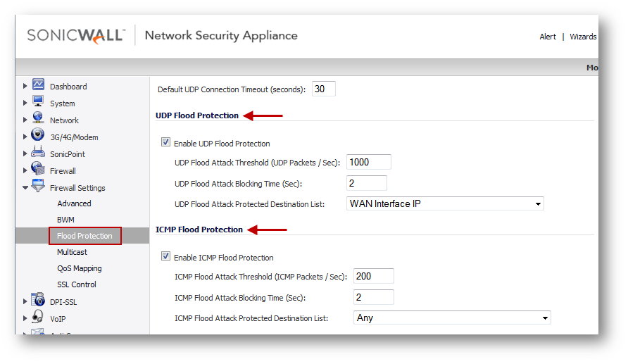This screenshot has height=364, width=628.
Task: Toggle Enable UDP Flood Protection checkbox
Action: tap(166, 142)
